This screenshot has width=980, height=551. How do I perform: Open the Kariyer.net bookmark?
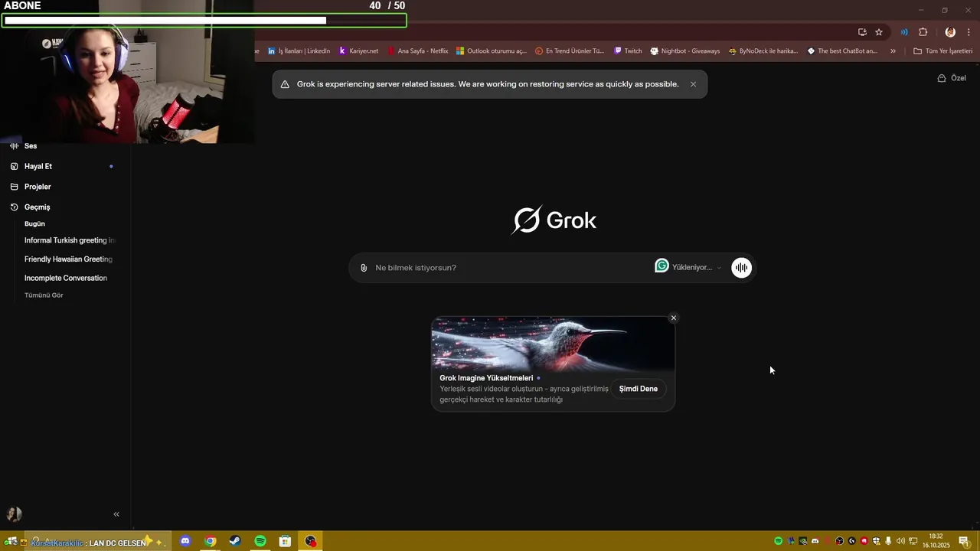(358, 51)
